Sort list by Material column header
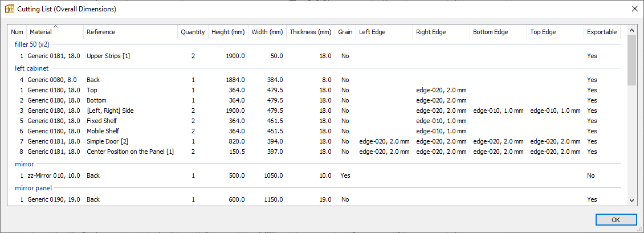The width and height of the screenshot is (644, 233). click(x=40, y=32)
